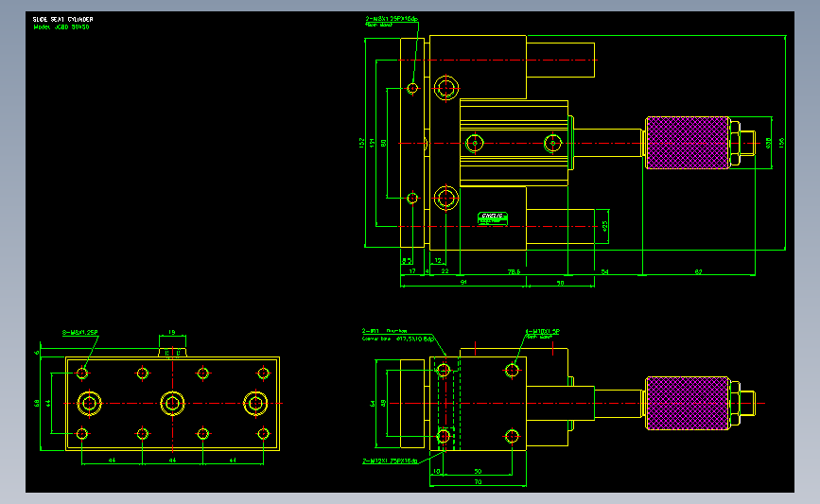Viewport: 820px width, 504px height.
Task: Pick the '10' dimension under the side view
Action: [437, 471]
